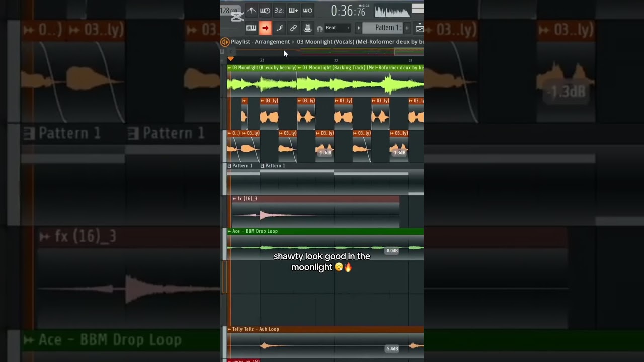Viewport: 644px width, 362px height.
Task: Add a new pattern with the plus button
Action: pyautogui.click(x=407, y=28)
